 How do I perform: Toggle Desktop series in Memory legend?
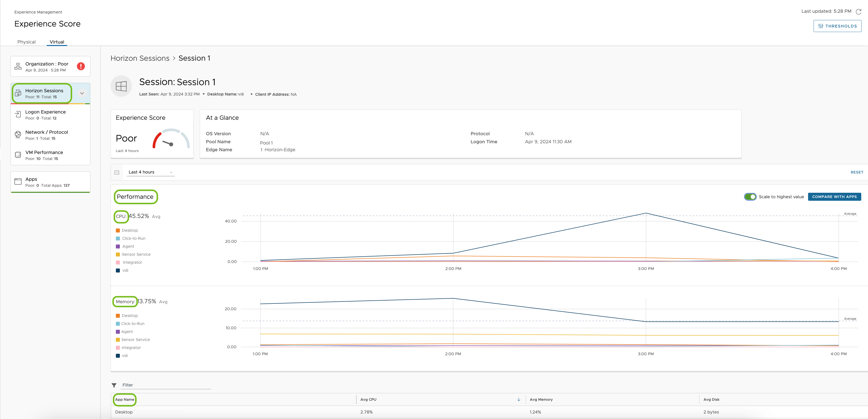127,316
